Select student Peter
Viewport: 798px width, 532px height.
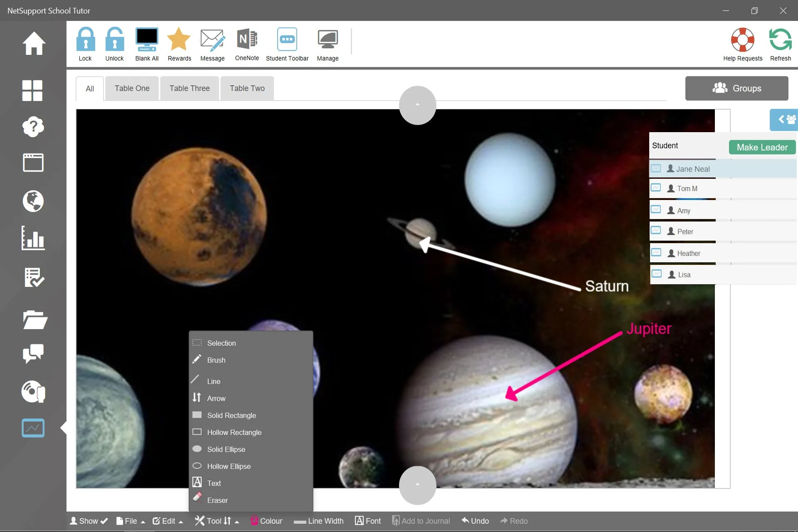click(723, 232)
